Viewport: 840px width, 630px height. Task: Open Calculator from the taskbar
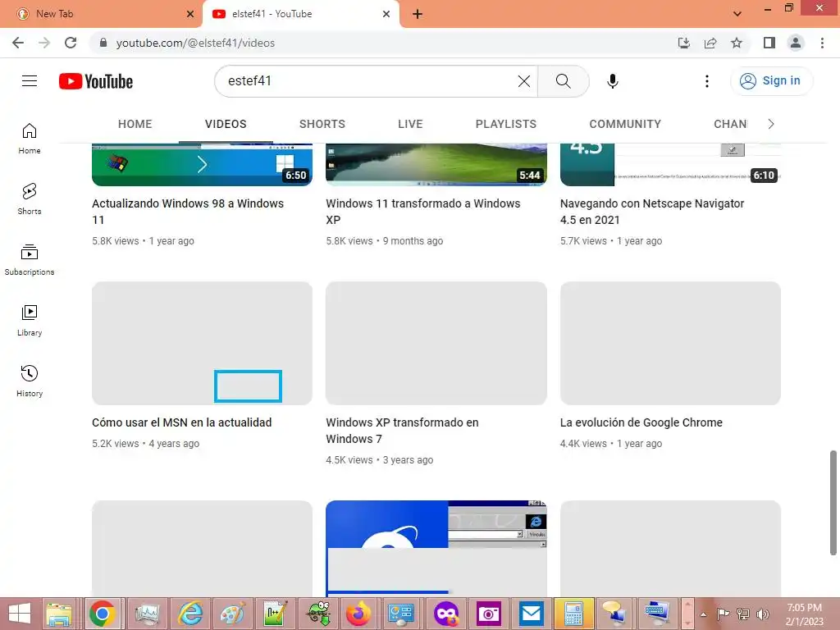[x=573, y=614]
